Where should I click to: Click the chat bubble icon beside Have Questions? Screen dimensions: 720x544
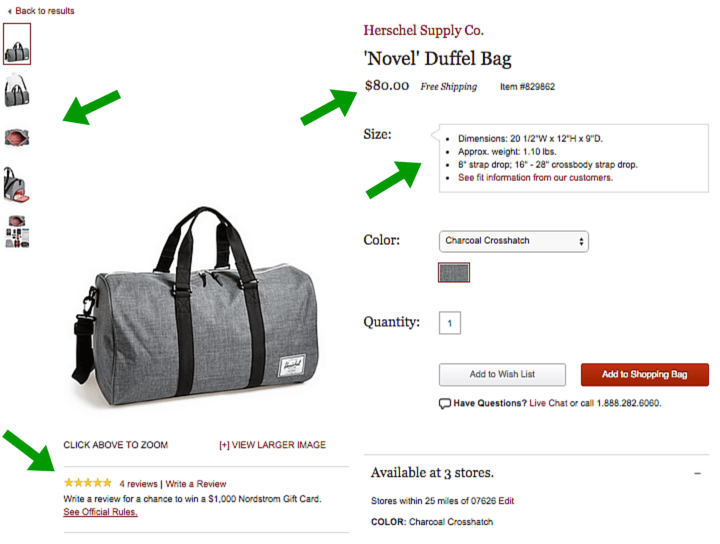(x=444, y=404)
